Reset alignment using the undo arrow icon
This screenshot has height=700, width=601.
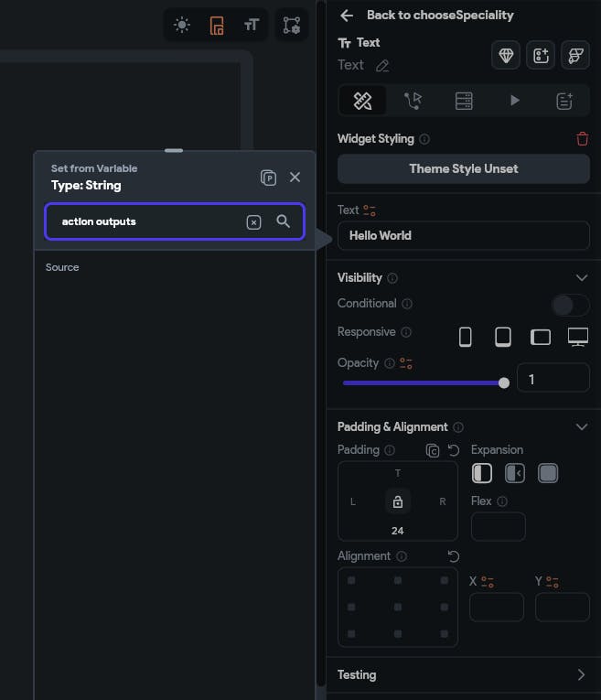[x=453, y=556]
